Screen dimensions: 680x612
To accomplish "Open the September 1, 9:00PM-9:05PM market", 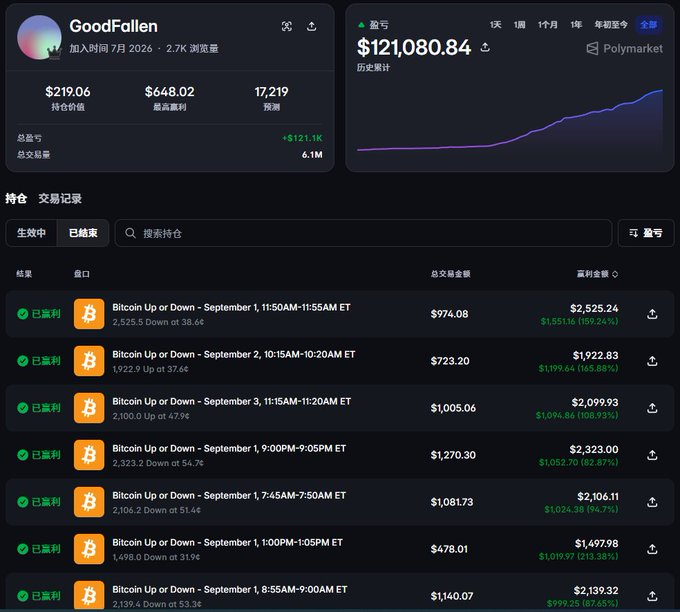I will click(x=229, y=448).
